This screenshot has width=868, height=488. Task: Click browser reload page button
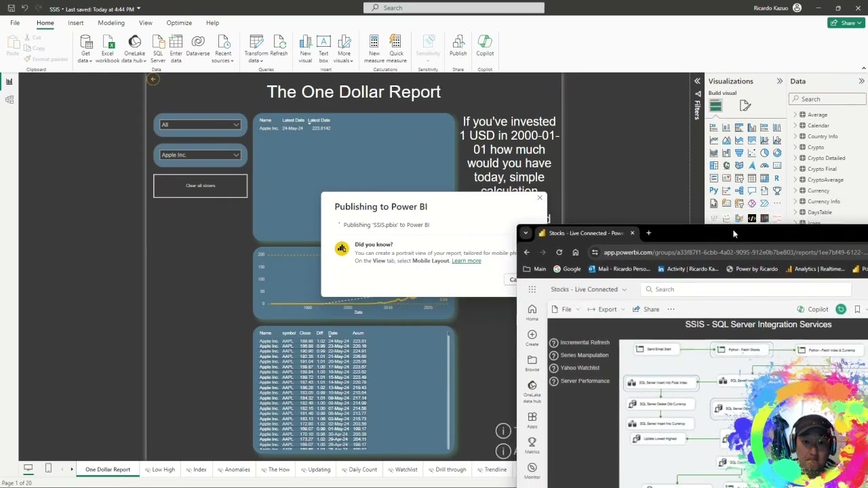click(x=559, y=252)
